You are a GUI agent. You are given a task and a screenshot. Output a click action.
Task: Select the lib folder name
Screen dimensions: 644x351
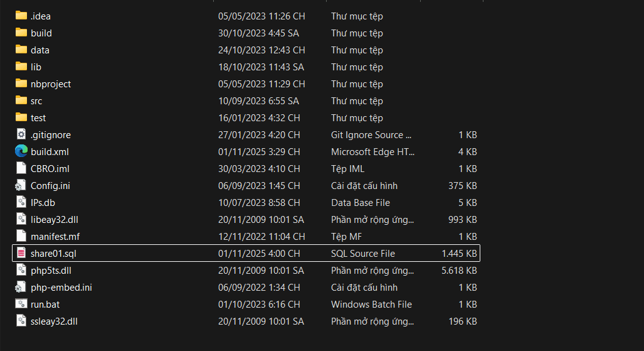click(x=36, y=67)
